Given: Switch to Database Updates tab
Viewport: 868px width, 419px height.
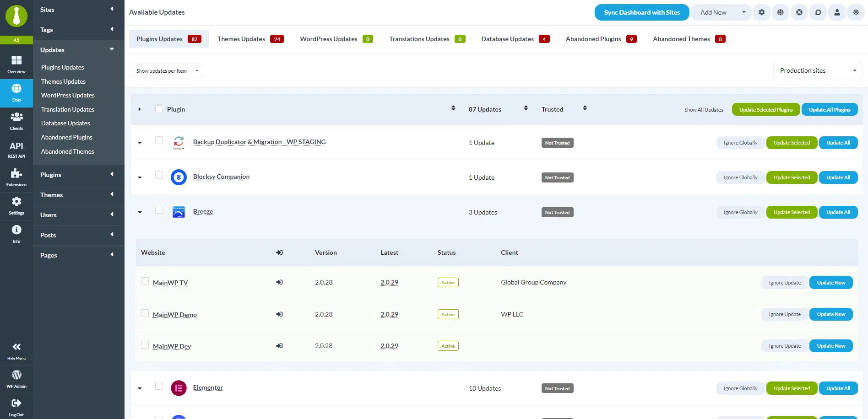Looking at the screenshot, I should coord(515,39).
